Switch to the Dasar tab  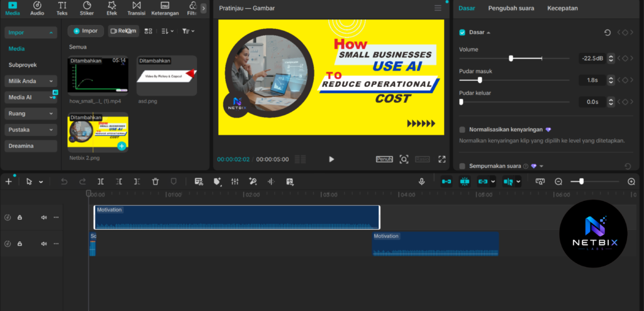[467, 8]
